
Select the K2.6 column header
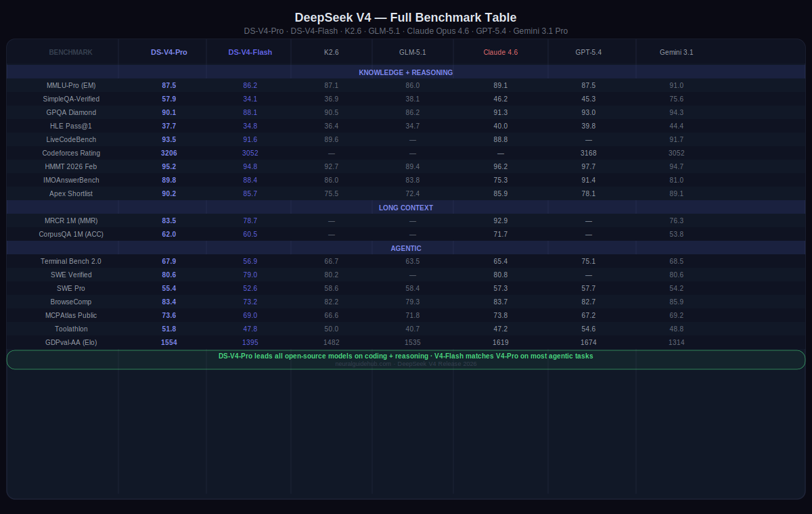(x=332, y=52)
